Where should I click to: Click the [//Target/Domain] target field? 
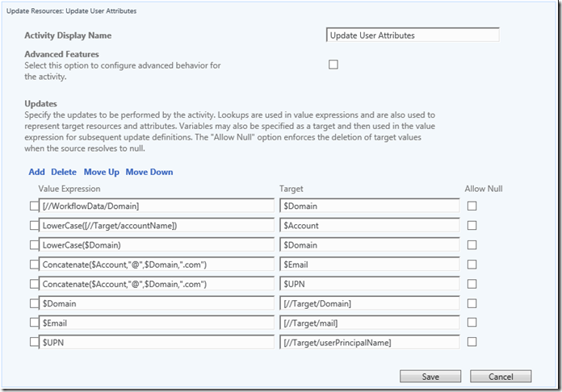click(369, 303)
